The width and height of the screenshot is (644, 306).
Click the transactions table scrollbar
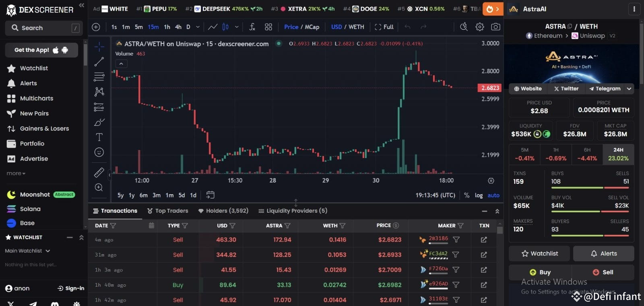(x=500, y=230)
